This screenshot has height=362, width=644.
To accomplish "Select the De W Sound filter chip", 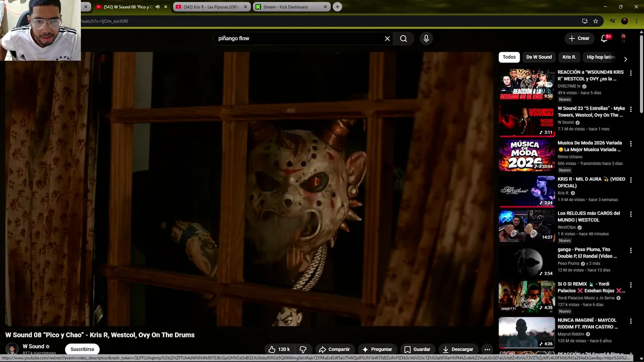I will pyautogui.click(x=539, y=57).
